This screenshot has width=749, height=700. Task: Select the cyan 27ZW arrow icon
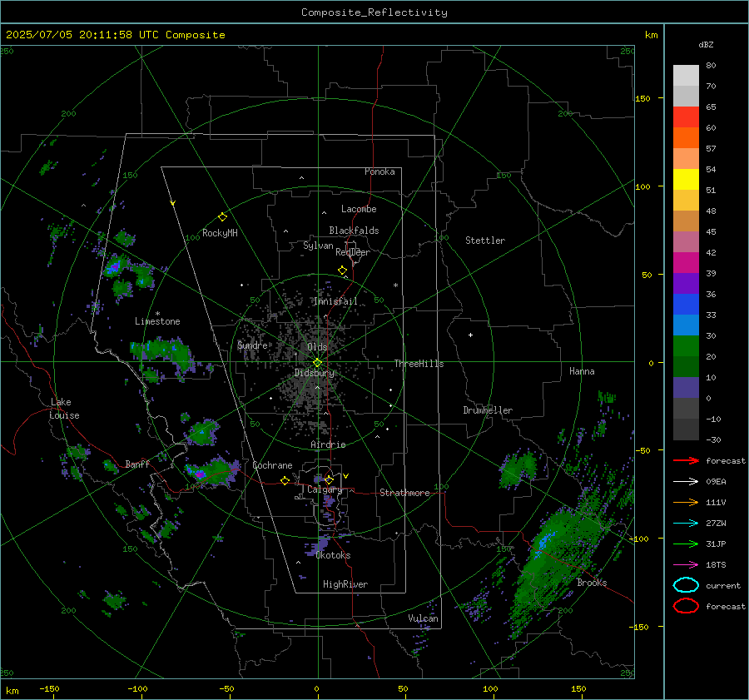[x=686, y=524]
